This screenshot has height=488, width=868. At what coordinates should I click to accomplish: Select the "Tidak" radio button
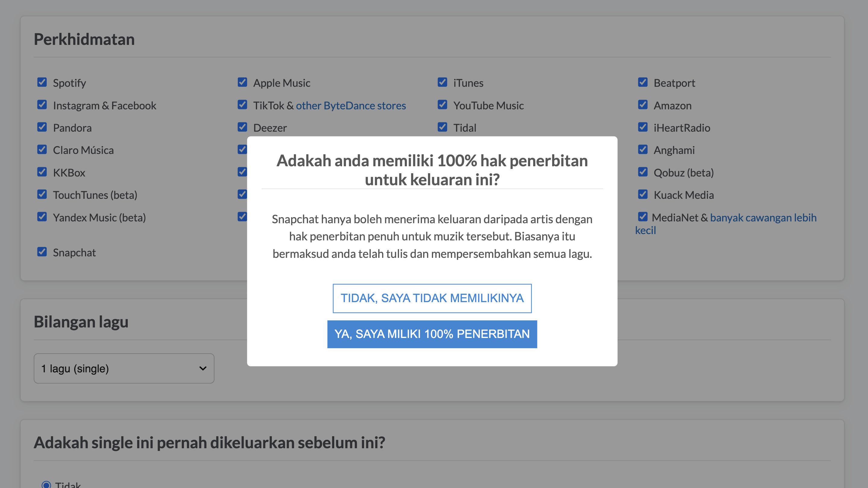click(46, 485)
